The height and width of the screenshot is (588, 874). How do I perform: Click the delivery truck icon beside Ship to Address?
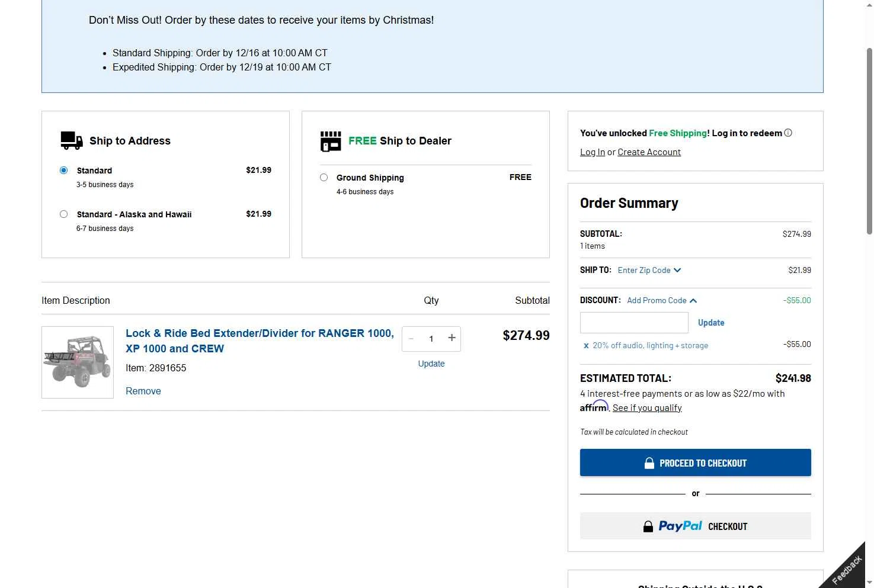tap(72, 140)
